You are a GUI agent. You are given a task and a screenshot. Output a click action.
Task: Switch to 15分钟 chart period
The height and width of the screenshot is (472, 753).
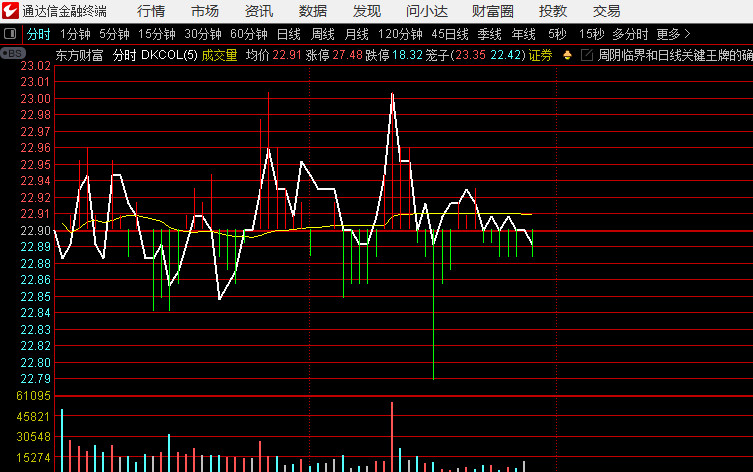157,35
